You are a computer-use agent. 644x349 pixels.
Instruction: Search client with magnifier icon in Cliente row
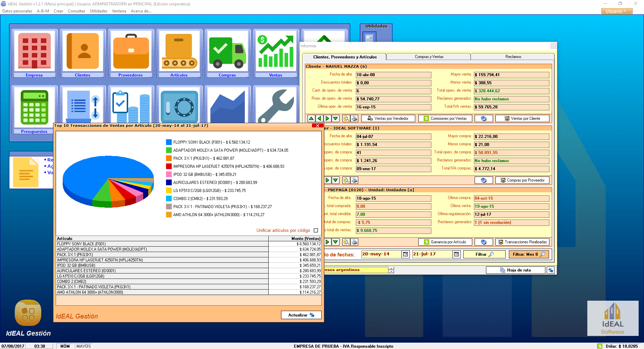(x=346, y=118)
